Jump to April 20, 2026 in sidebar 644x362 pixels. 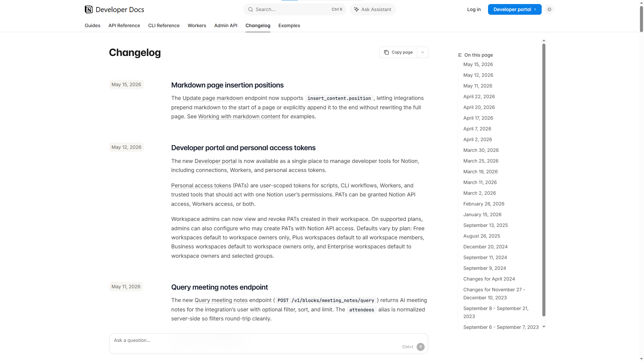point(479,107)
